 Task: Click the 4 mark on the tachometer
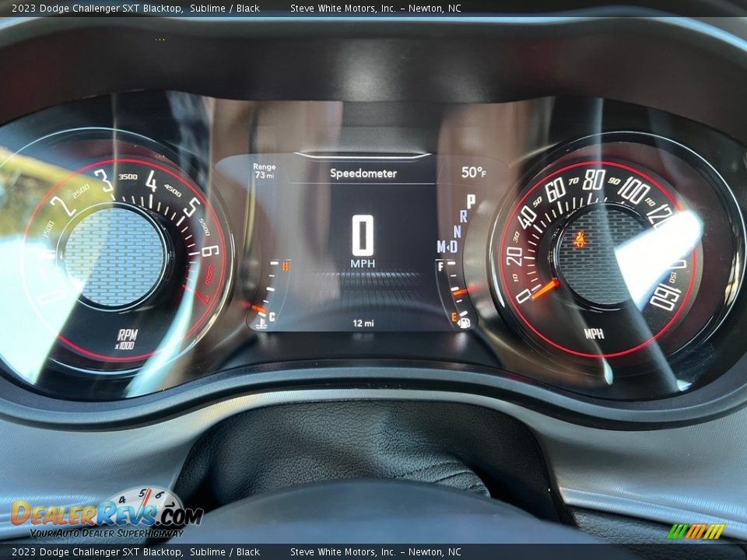pyautogui.click(x=151, y=181)
